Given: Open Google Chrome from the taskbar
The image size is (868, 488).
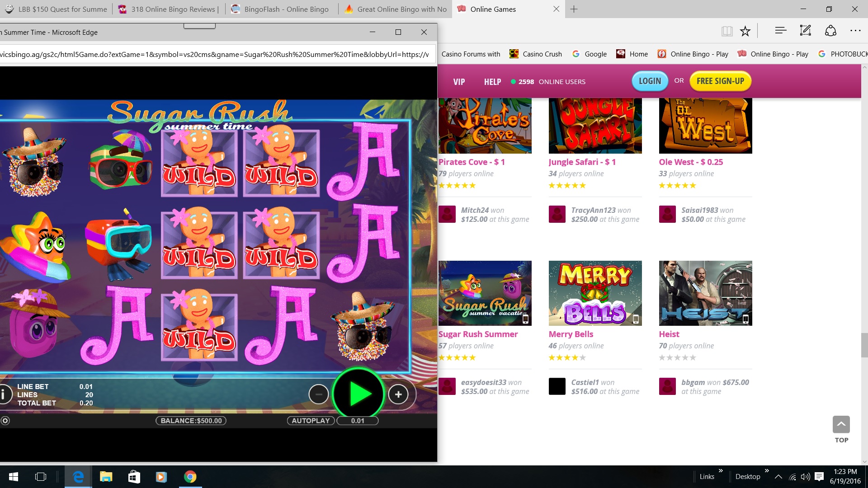Looking at the screenshot, I should point(190,477).
